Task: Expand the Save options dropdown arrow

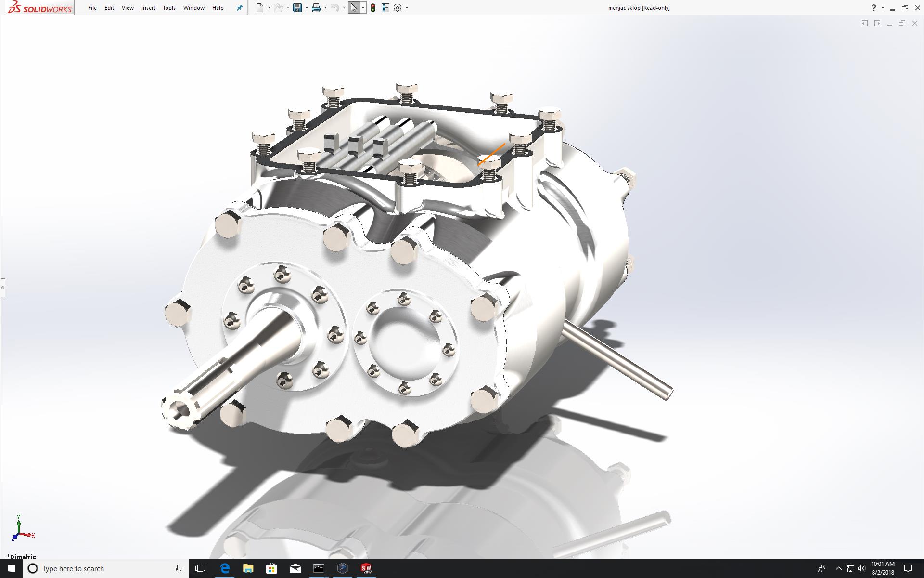Action: (x=307, y=8)
